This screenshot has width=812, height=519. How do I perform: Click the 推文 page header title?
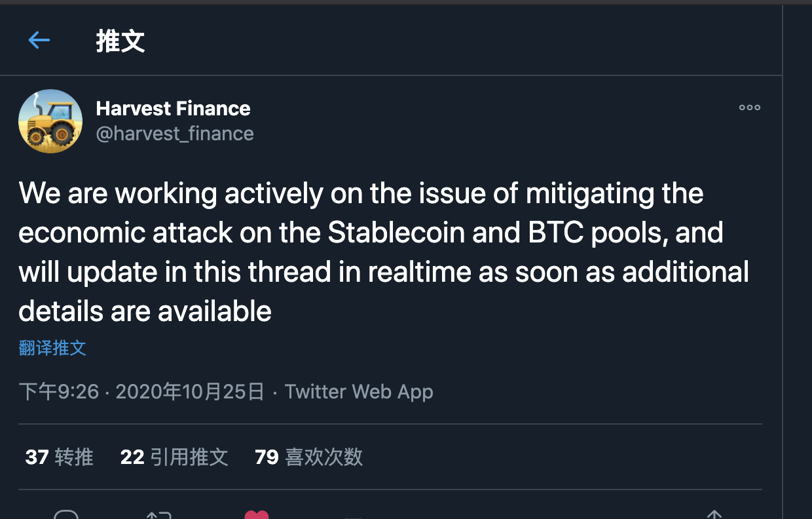pyautogui.click(x=120, y=41)
